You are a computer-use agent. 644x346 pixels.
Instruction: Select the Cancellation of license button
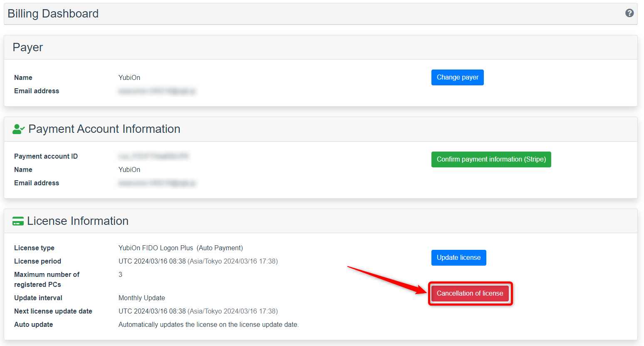tap(470, 294)
